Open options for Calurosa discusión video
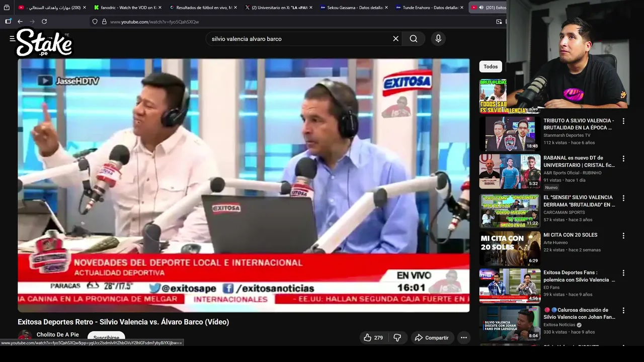Screen dimensions: 644x362 tap(623, 311)
